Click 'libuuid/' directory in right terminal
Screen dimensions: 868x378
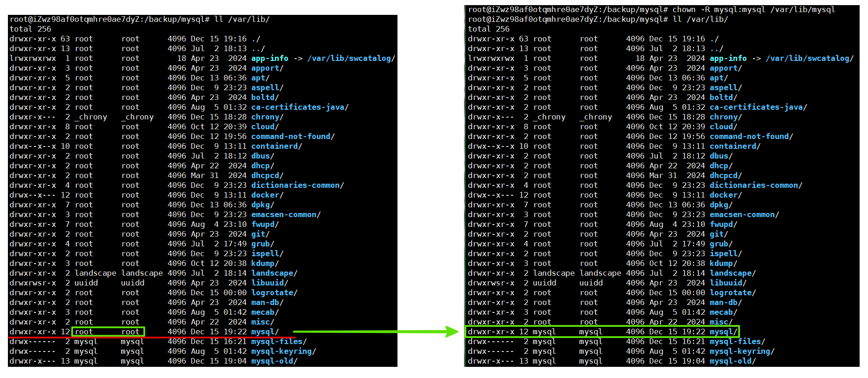(728, 283)
